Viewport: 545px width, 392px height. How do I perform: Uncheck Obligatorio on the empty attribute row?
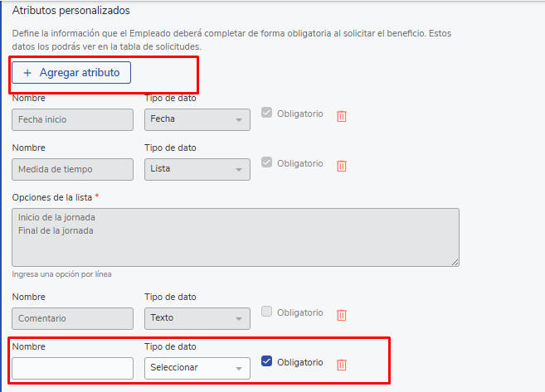(x=266, y=361)
